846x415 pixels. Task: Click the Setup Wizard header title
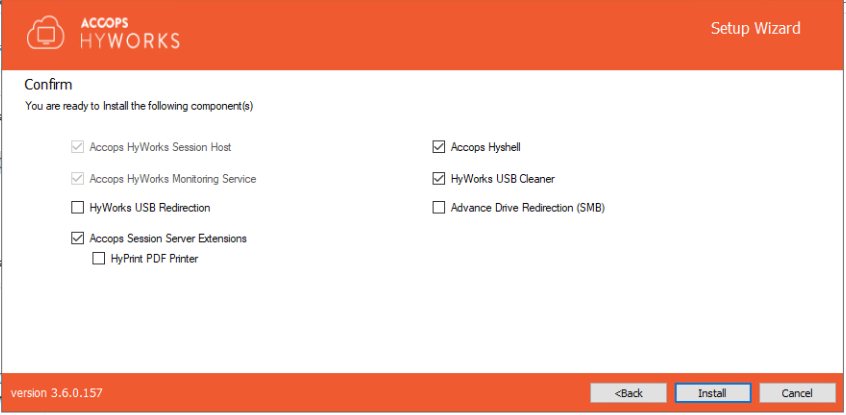[x=755, y=28]
